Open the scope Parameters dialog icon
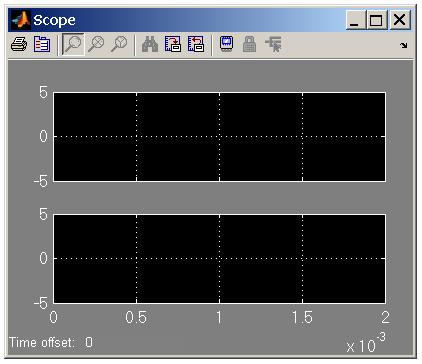This screenshot has width=422, height=364. tap(42, 44)
